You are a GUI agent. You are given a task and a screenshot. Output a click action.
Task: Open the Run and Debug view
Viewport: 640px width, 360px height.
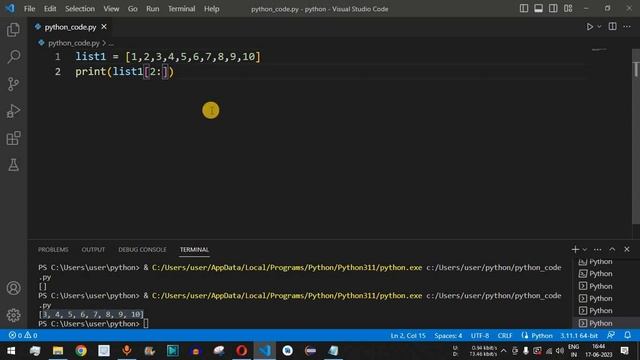coord(13,111)
